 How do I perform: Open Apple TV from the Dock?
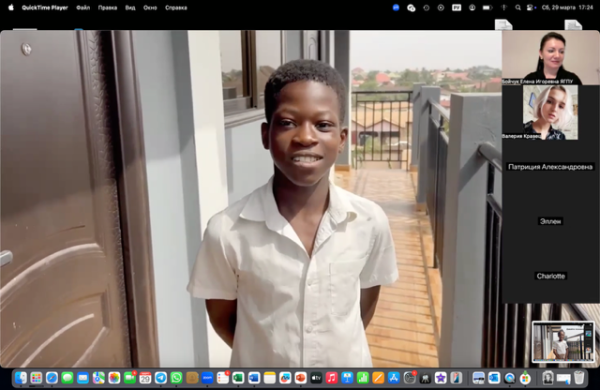click(316, 378)
